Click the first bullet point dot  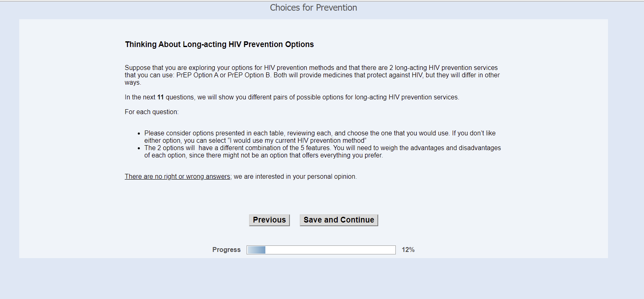pos(139,134)
